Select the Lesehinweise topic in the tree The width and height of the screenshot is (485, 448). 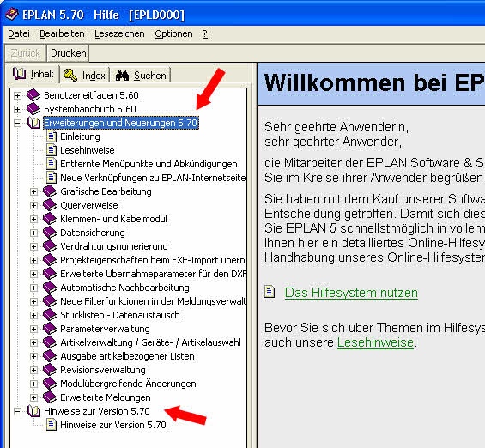click(88, 150)
